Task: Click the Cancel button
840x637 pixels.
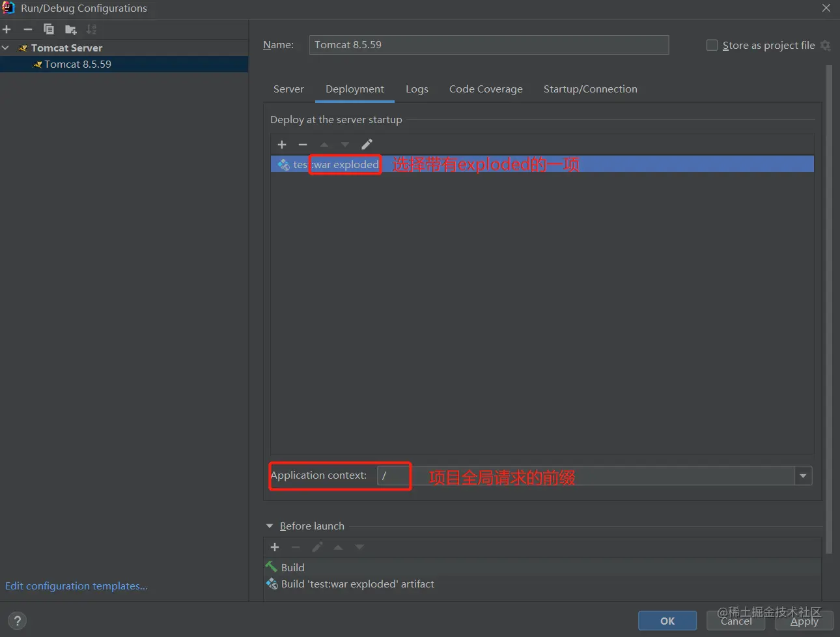Action: [736, 621]
